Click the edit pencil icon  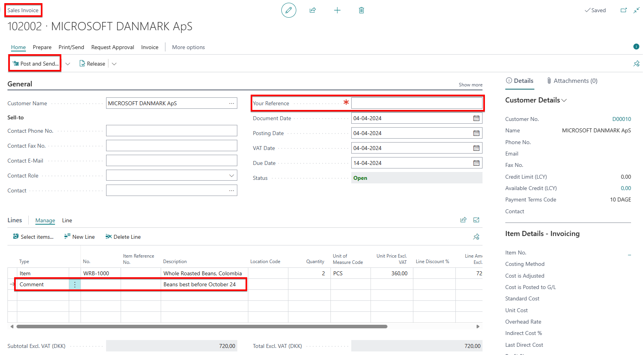[288, 10]
